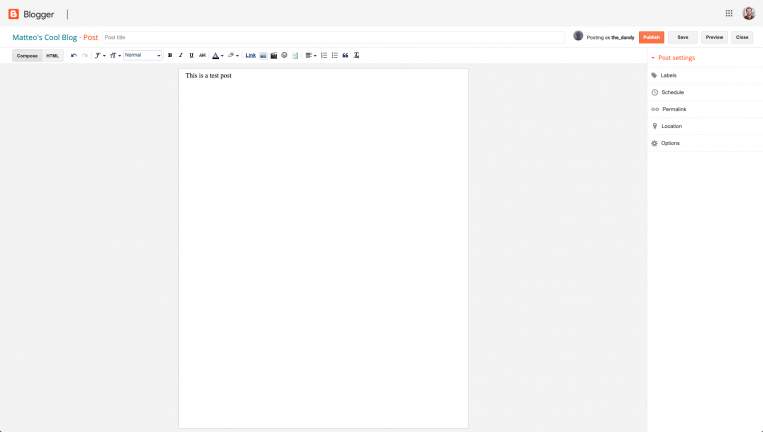
Task: Click the Publish button
Action: (651, 37)
